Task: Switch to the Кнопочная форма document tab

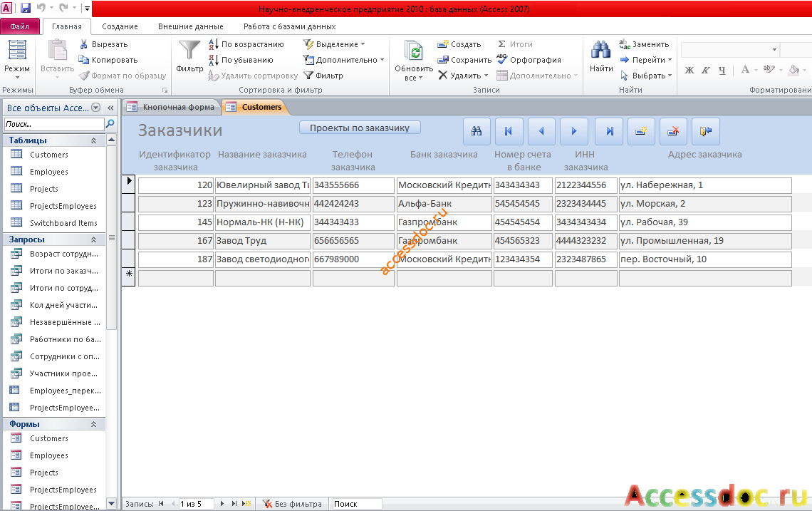Action: click(x=172, y=107)
